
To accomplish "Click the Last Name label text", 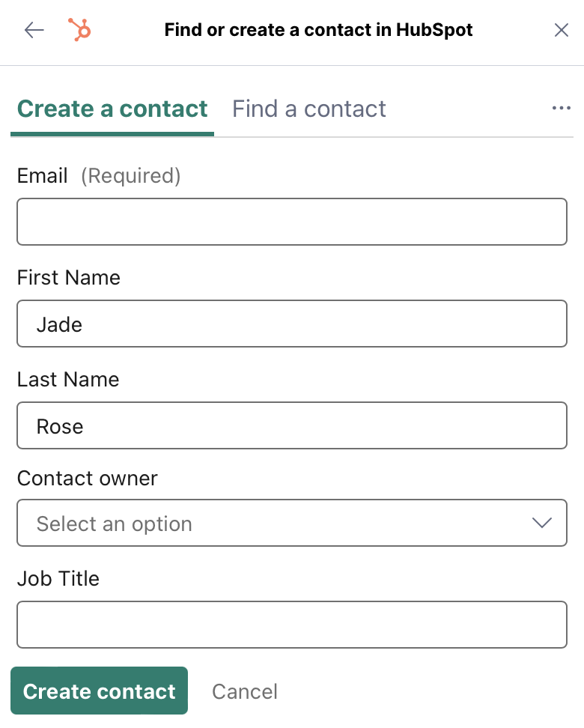I will (68, 379).
